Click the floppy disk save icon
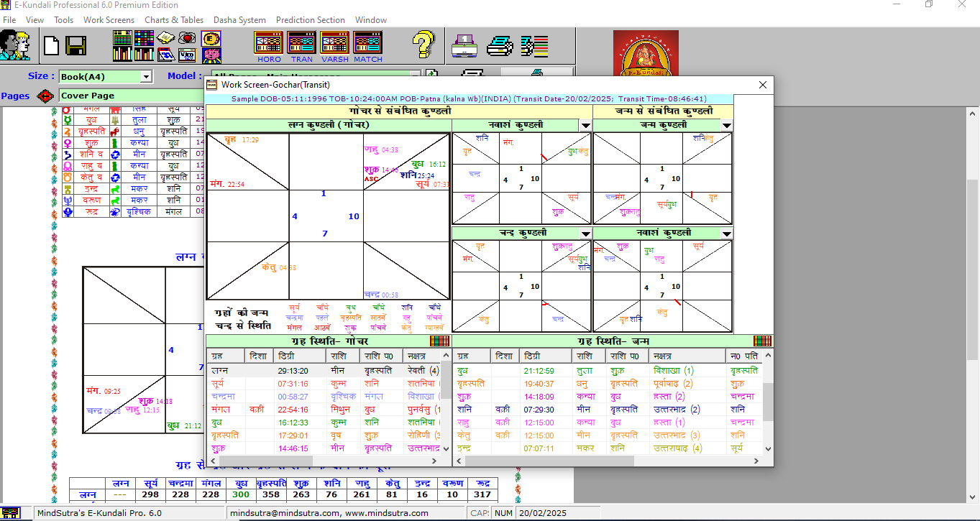 tap(75, 46)
